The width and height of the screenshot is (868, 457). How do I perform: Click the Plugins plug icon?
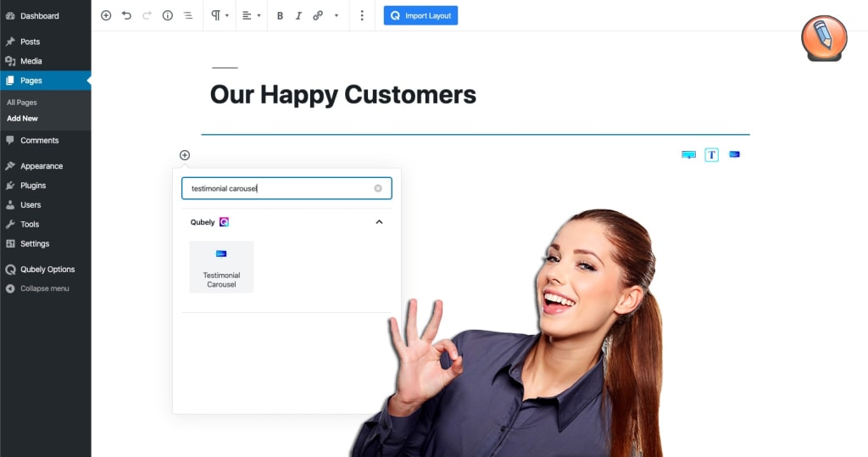(x=10, y=186)
